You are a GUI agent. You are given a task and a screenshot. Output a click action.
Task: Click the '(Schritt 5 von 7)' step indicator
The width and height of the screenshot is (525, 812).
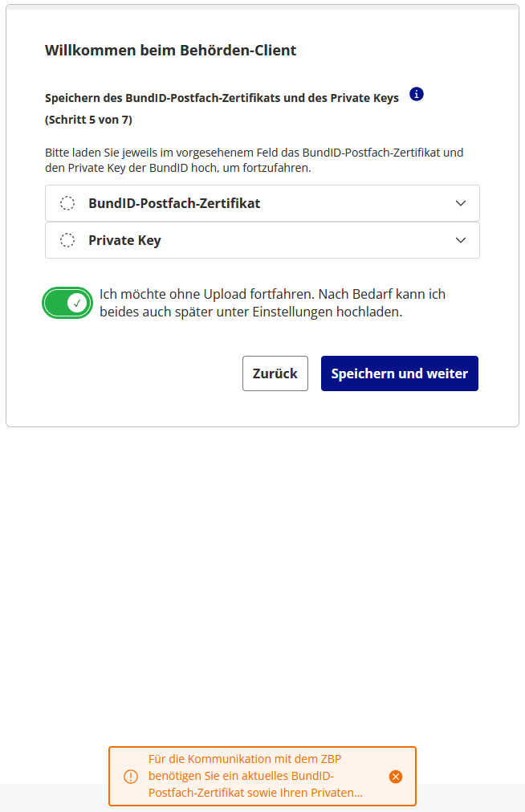click(88, 120)
